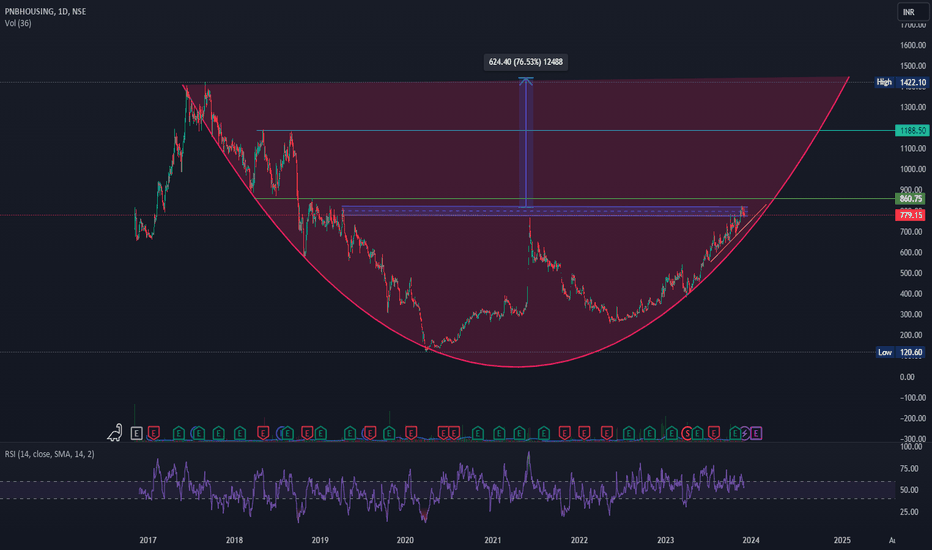The image size is (932, 550).
Task: Click the RSI axis 25.00 value
Action: click(909, 511)
